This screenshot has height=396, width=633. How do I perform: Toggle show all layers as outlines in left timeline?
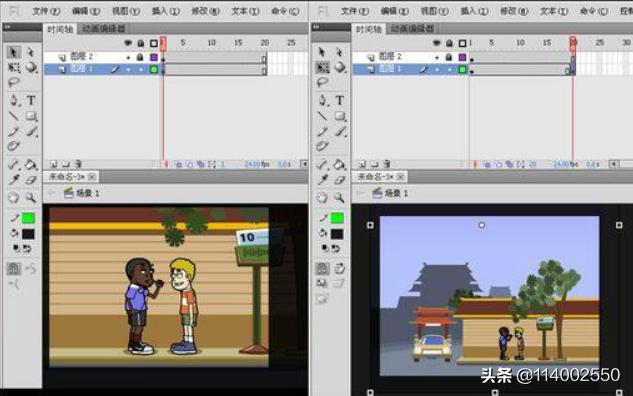click(x=154, y=43)
